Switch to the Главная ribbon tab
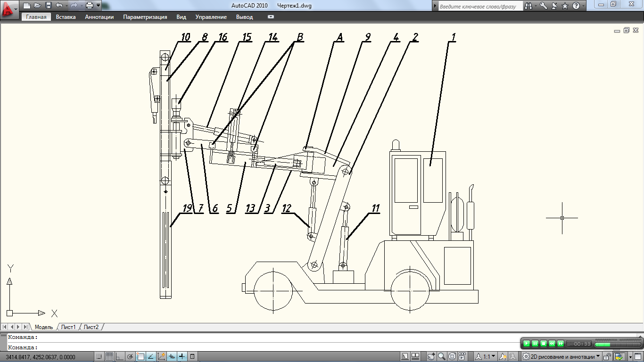 pyautogui.click(x=36, y=17)
